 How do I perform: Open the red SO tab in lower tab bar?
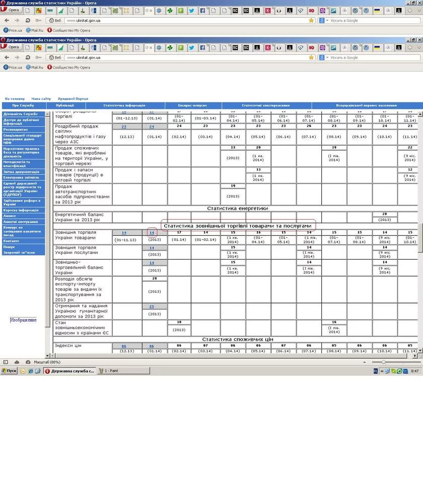(x=311, y=47)
